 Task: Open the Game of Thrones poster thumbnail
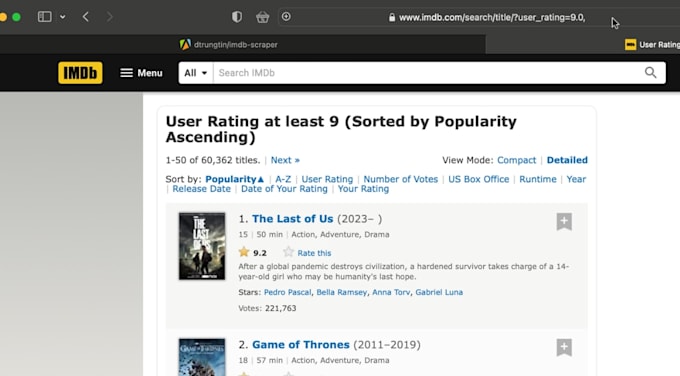point(202,357)
